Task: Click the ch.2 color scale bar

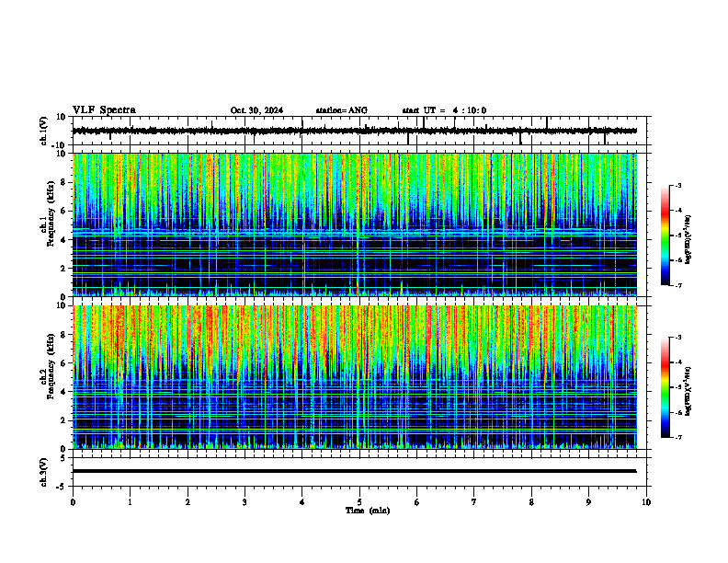Action: (x=665, y=387)
